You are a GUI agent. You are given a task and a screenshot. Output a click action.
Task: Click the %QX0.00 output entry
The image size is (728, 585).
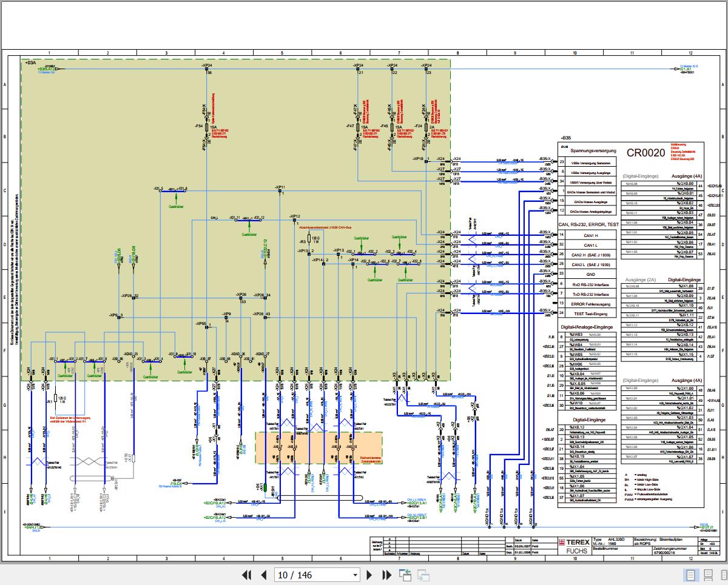click(x=685, y=182)
